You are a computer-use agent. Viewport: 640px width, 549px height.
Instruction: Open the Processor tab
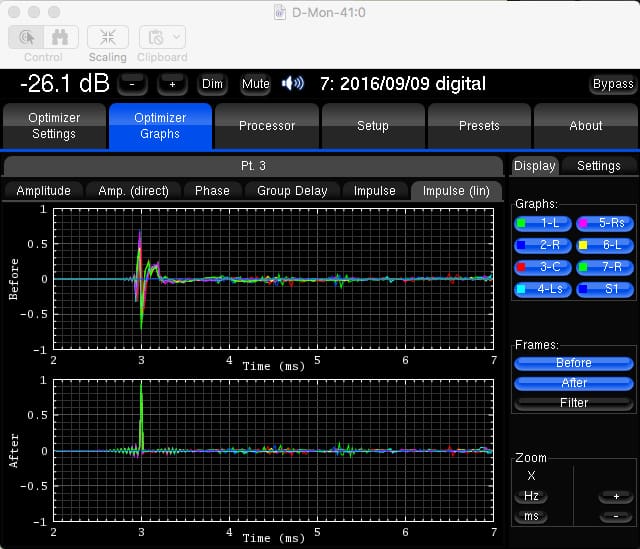pyautogui.click(x=267, y=126)
